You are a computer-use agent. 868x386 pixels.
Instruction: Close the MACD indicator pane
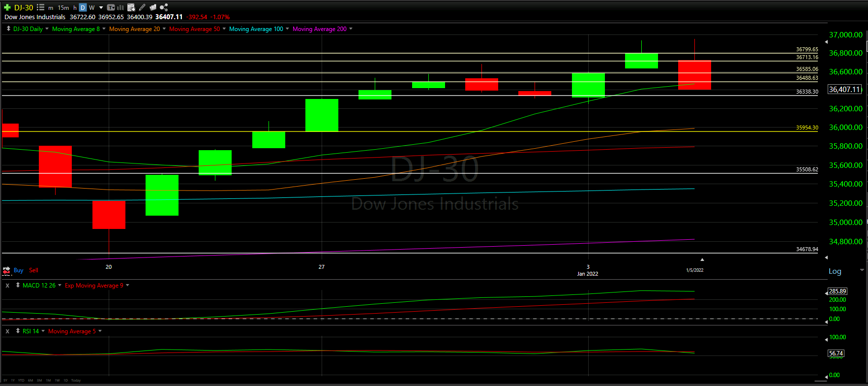pos(7,286)
